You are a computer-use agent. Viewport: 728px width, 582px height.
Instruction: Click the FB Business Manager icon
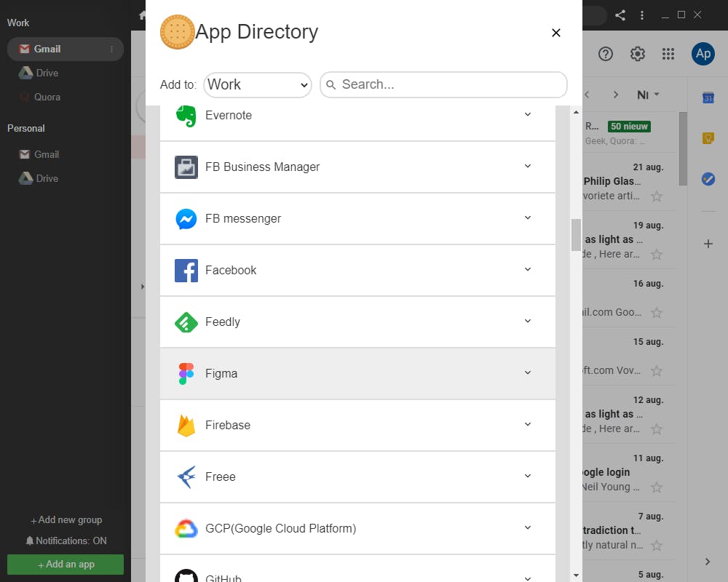coord(186,167)
